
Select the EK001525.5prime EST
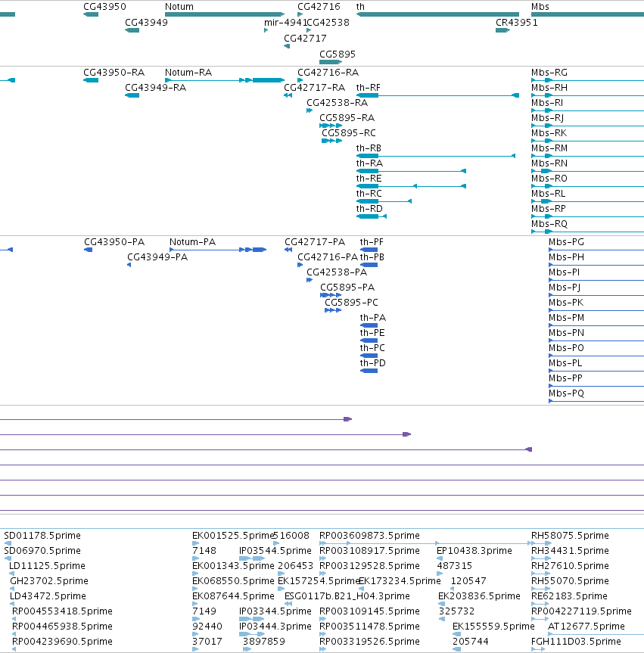(196, 543)
